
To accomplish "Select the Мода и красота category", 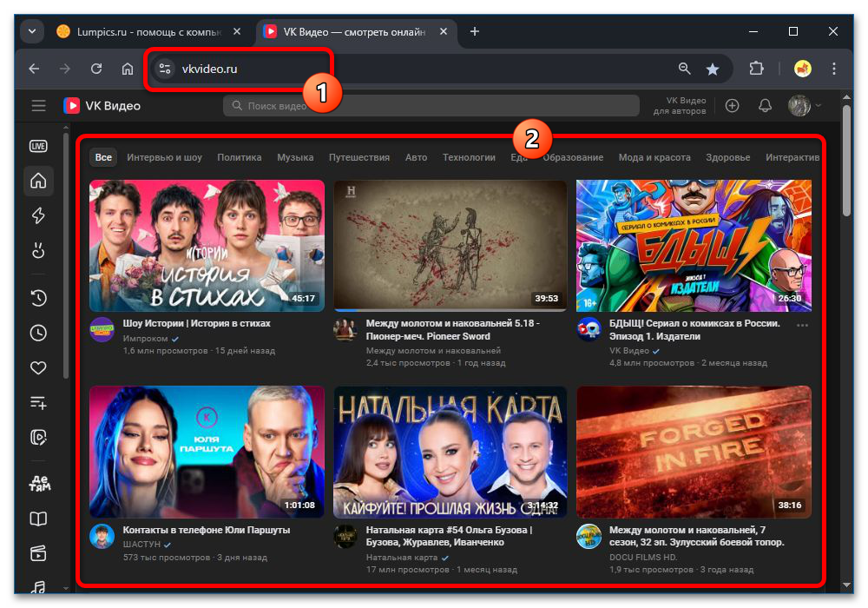I will click(654, 157).
